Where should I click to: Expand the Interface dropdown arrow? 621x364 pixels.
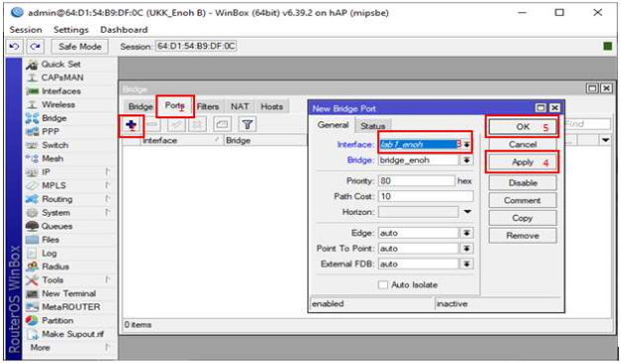point(467,145)
